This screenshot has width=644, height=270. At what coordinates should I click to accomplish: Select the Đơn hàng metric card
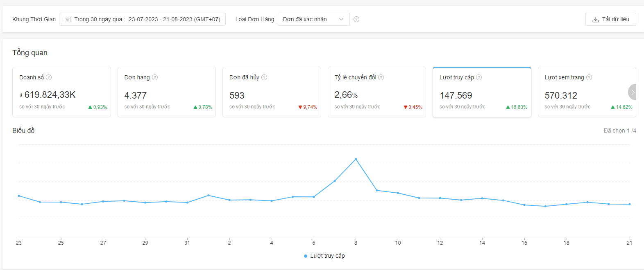(x=167, y=92)
